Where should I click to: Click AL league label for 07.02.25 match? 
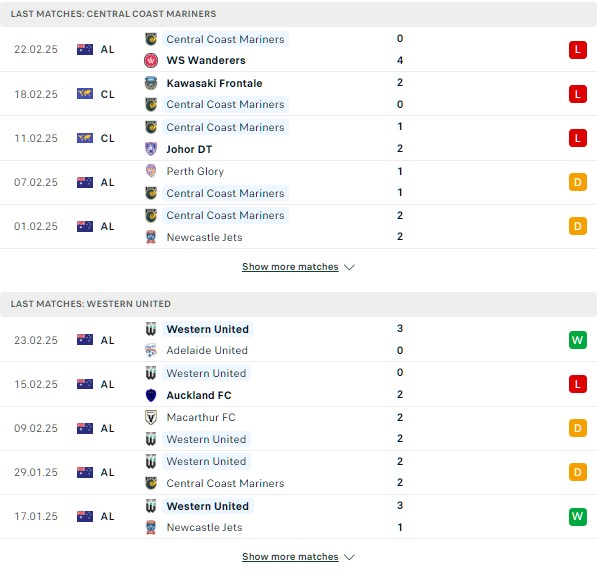(x=107, y=182)
